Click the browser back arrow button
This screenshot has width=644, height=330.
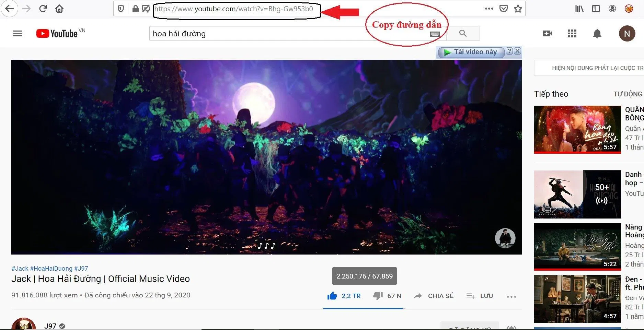click(x=10, y=9)
